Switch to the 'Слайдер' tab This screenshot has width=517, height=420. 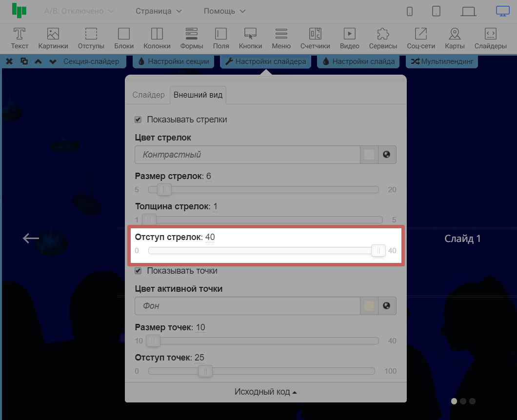(149, 95)
